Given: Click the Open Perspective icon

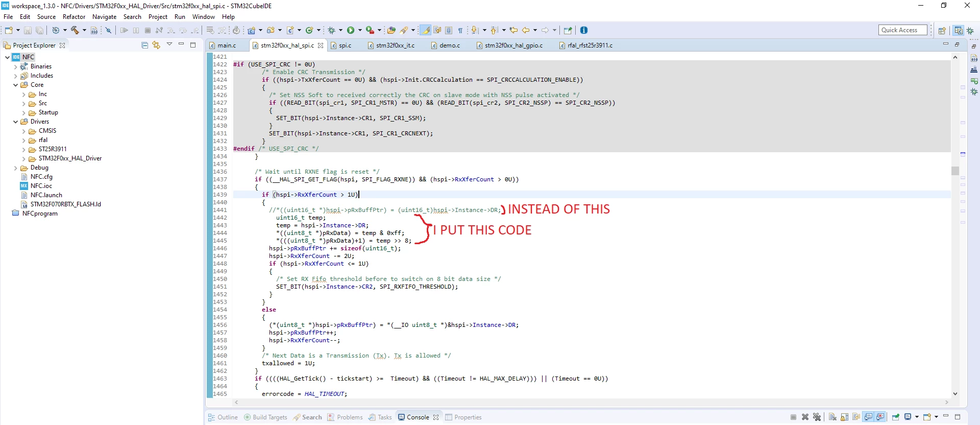Looking at the screenshot, I should (942, 30).
